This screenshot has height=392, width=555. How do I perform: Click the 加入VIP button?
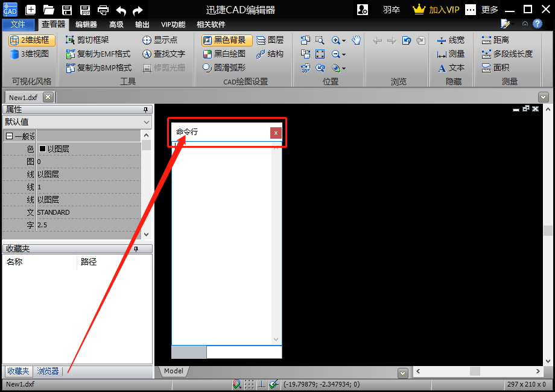[436, 10]
